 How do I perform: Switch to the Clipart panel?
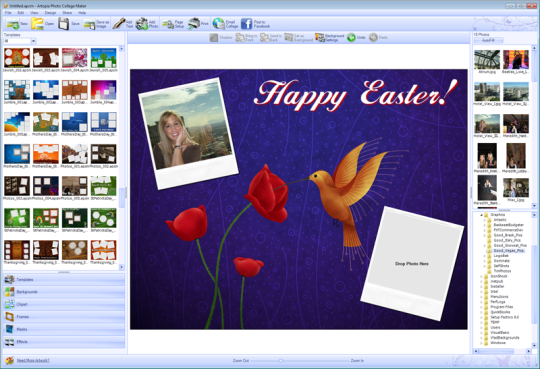point(64,304)
